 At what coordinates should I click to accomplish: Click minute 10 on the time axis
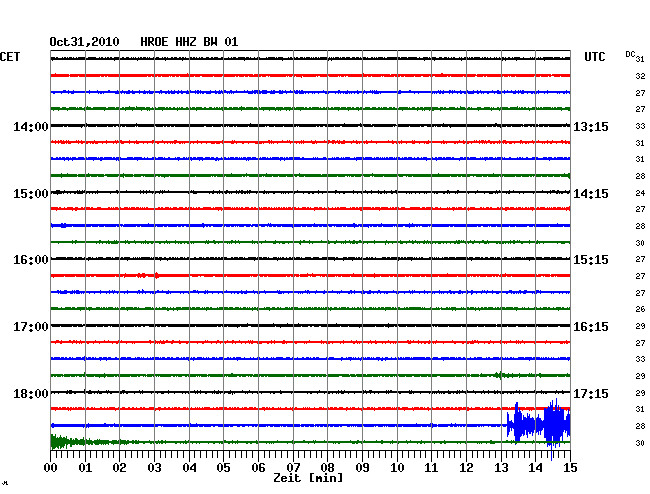pyautogui.click(x=397, y=467)
